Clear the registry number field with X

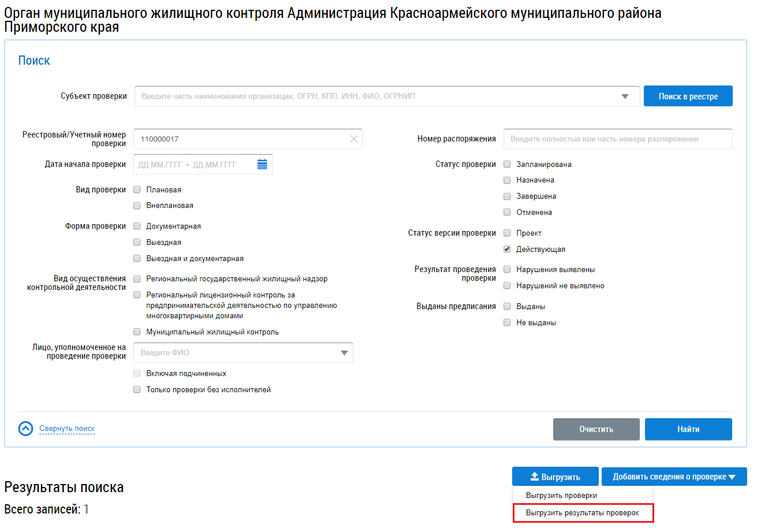[353, 139]
